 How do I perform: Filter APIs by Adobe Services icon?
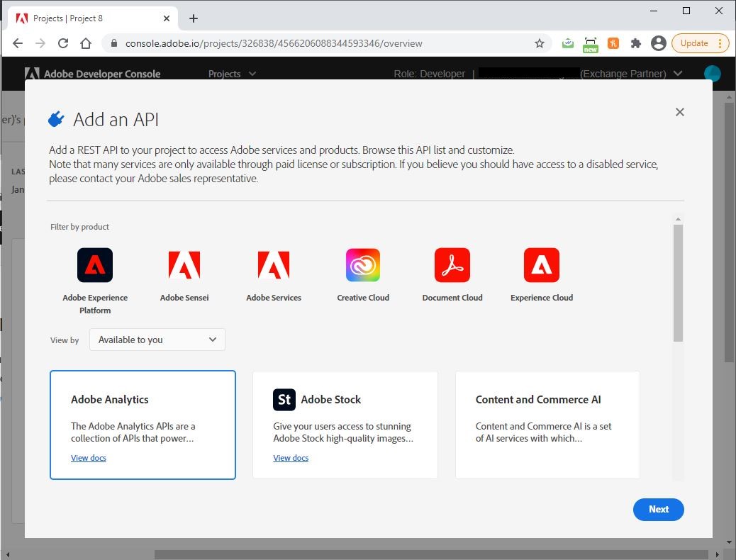point(273,265)
